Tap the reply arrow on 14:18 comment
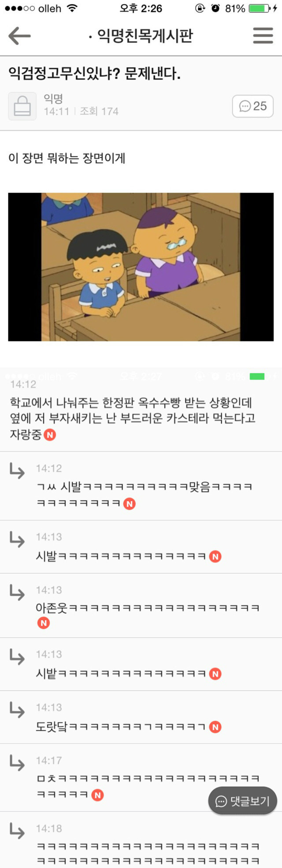This screenshot has width=282, height=868. pos(17,831)
